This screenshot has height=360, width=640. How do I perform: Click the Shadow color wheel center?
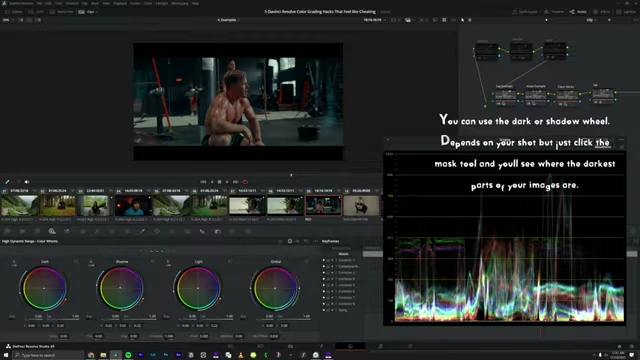pos(120,288)
